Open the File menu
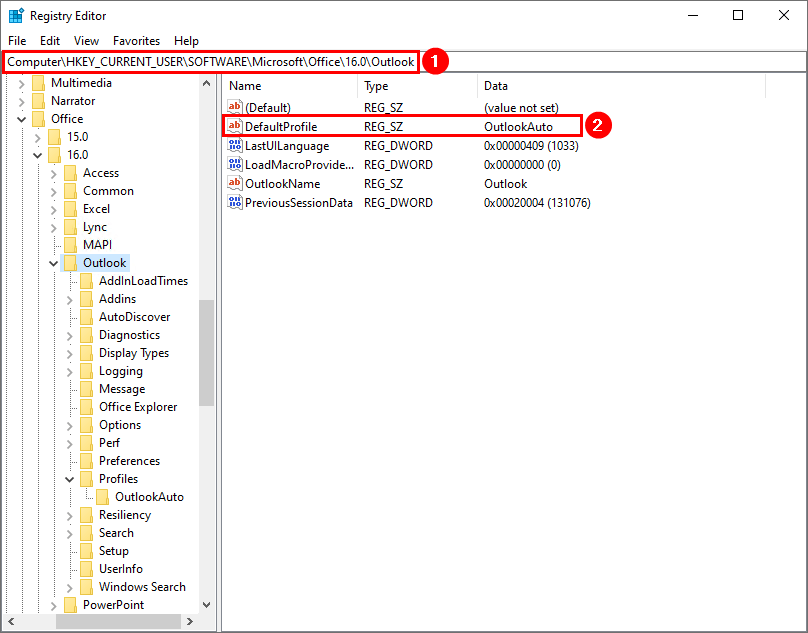The image size is (808, 633). coord(17,41)
